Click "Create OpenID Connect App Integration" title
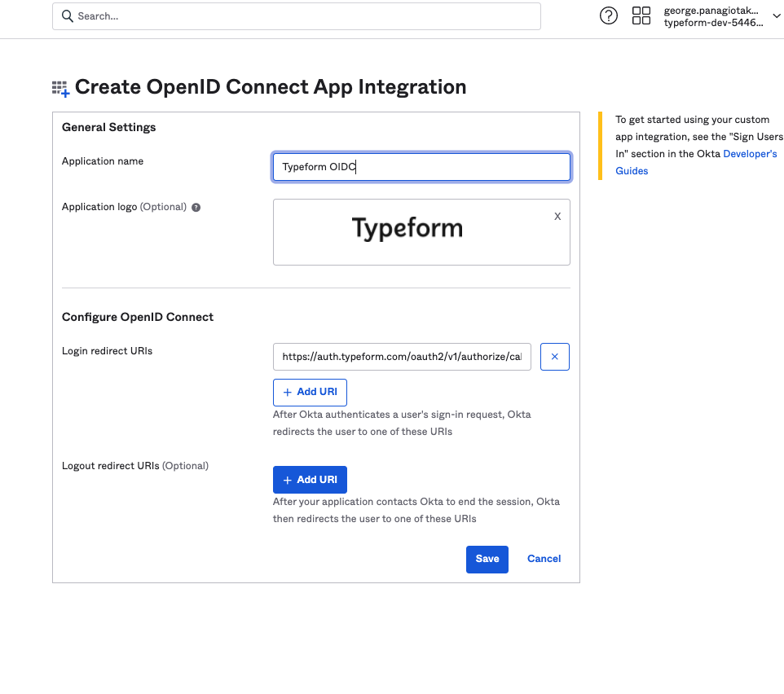 pos(271,87)
